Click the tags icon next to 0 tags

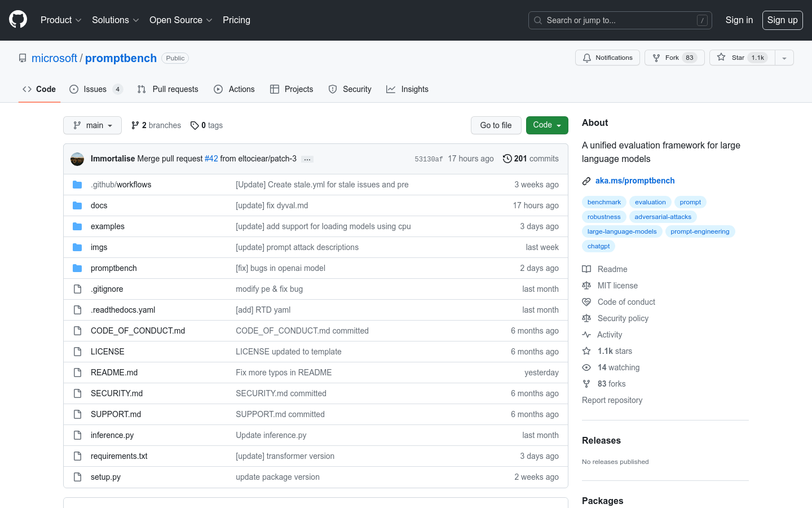(195, 125)
